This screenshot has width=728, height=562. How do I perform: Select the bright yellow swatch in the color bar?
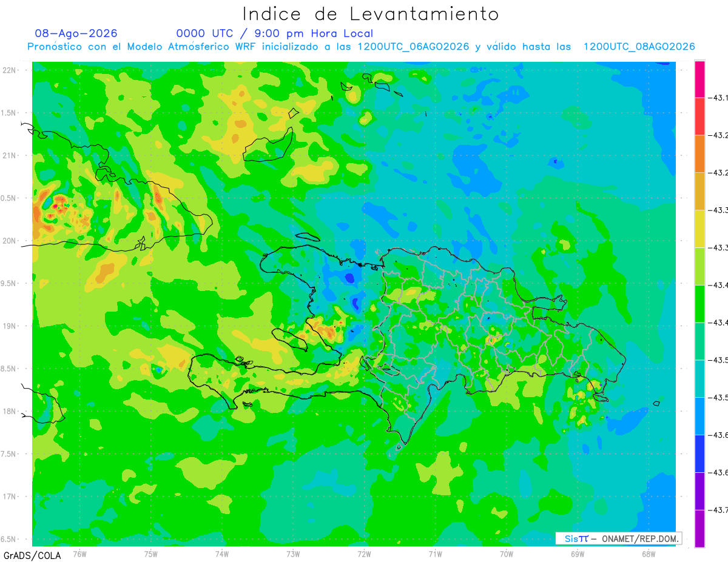click(x=699, y=229)
